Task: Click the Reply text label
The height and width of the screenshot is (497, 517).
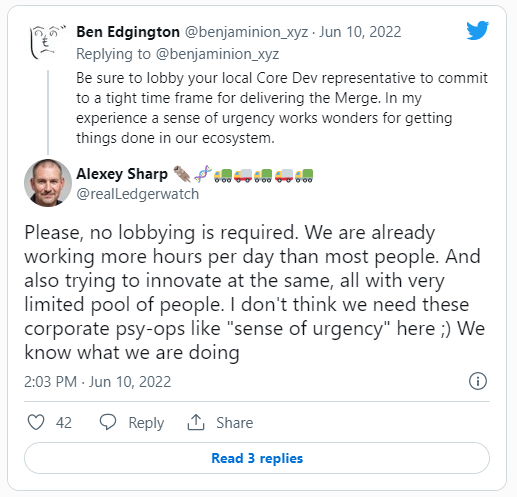Action: pos(146,423)
